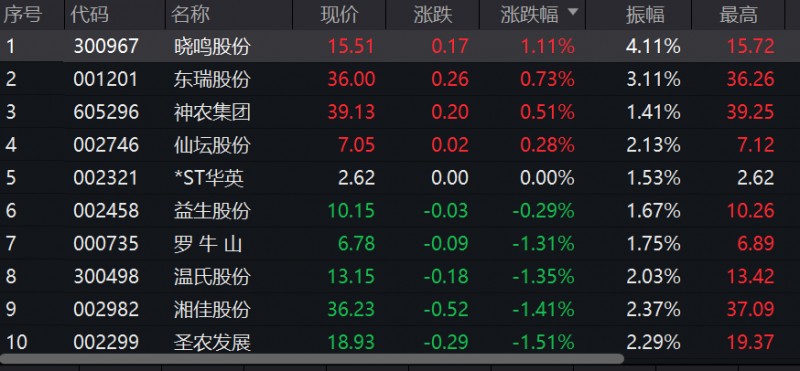Open 东瑞股份 stock entry
This screenshot has height=371, width=800.
(x=400, y=79)
